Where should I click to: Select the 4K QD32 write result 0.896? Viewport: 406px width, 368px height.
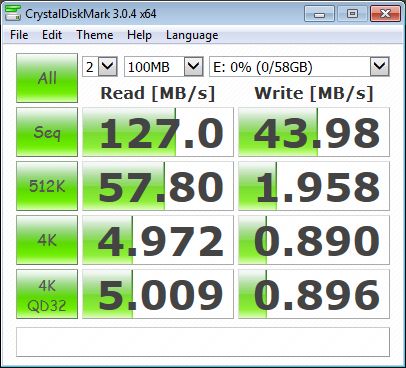314,294
